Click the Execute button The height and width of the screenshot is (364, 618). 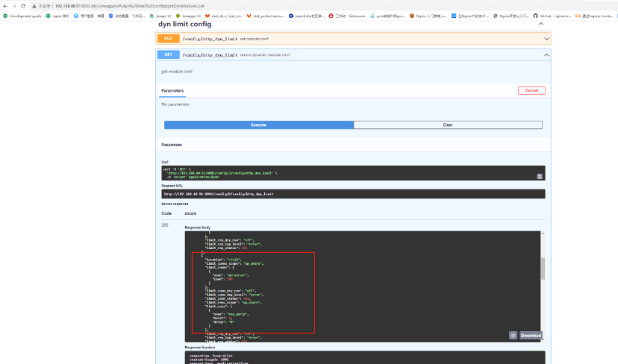tap(258, 125)
